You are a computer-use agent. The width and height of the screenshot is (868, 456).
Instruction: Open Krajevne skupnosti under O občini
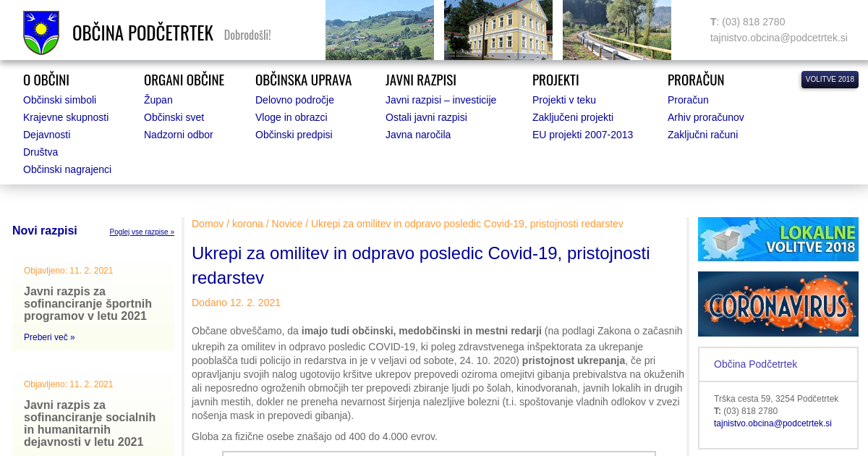[x=66, y=117]
